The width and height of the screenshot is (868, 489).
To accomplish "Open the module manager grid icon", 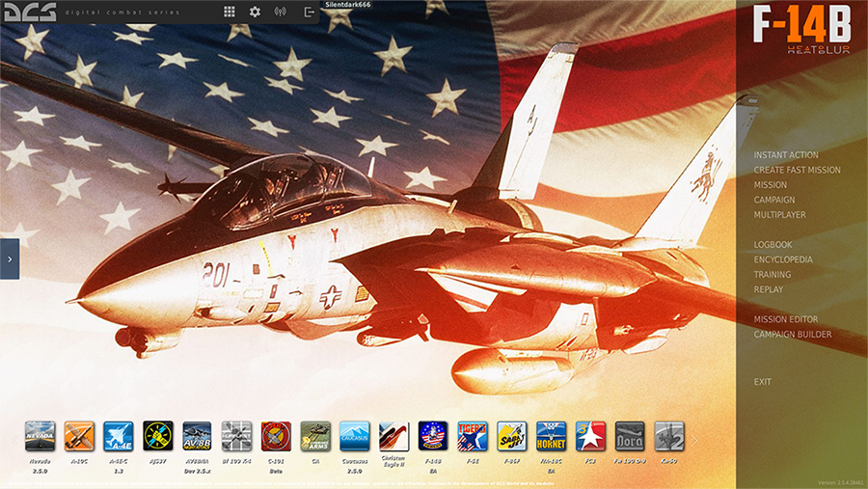I will point(230,12).
